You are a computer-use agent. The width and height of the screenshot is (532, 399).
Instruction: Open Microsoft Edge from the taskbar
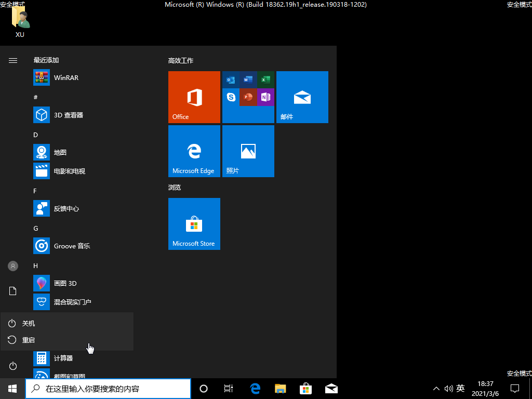click(255, 388)
